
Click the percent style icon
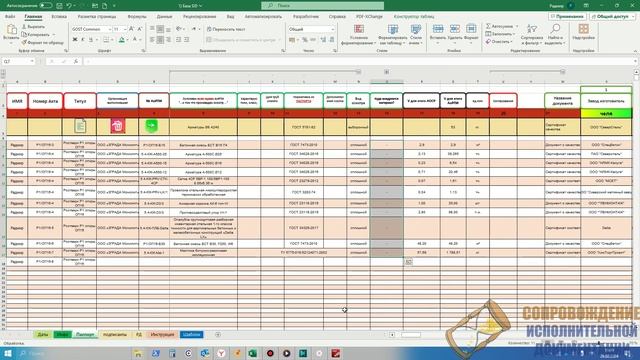304,40
